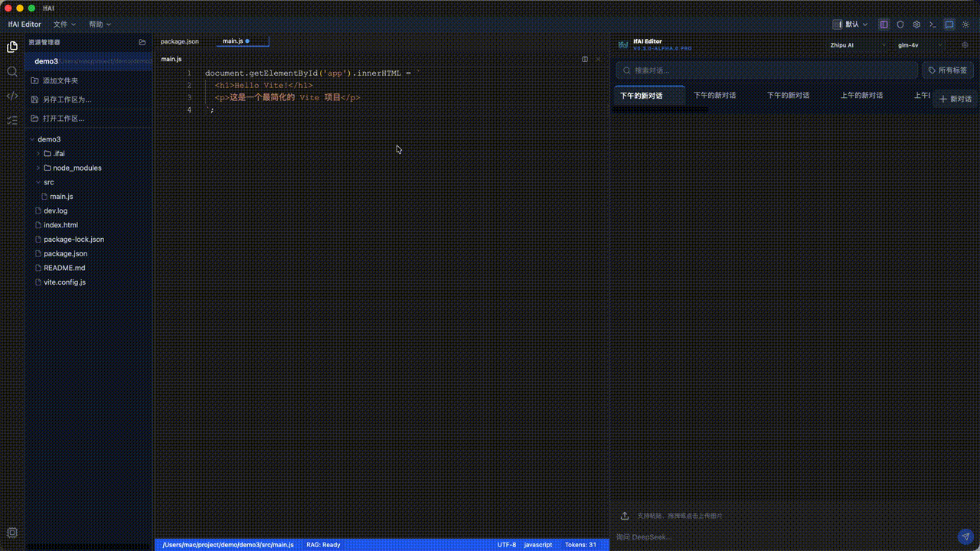
Task: Click RAG: Ready in the status bar
Action: (322, 544)
